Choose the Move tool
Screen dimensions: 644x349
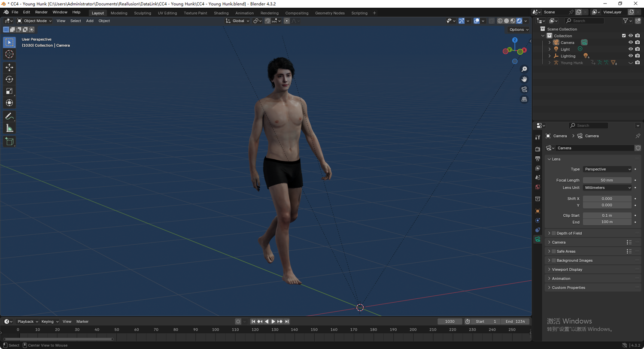tap(9, 67)
